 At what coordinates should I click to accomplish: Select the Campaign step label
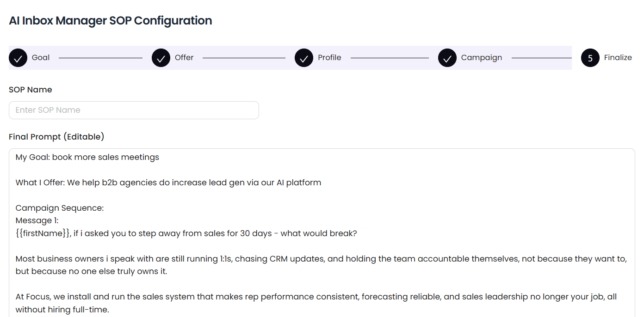click(x=481, y=57)
